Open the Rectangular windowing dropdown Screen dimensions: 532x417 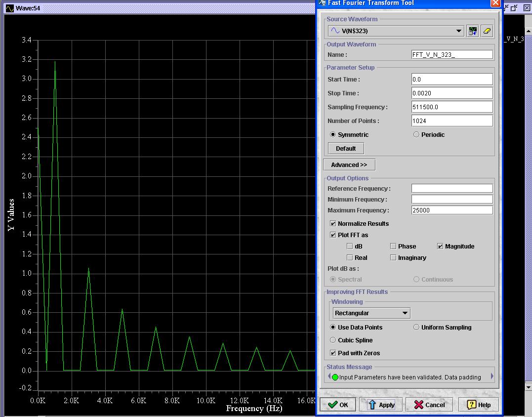(405, 313)
